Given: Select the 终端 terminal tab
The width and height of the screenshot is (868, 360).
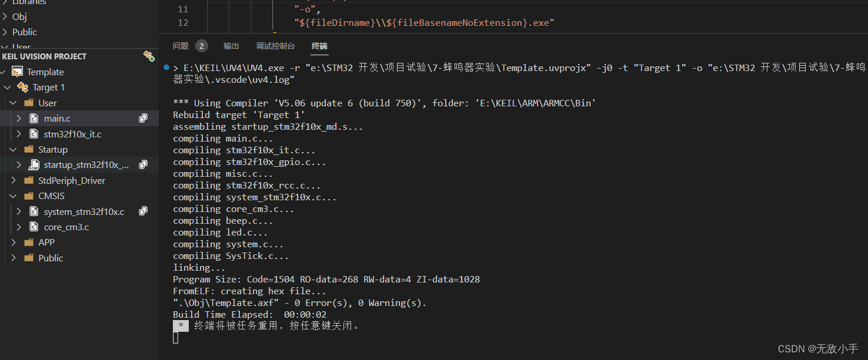Looking at the screenshot, I should pyautogui.click(x=319, y=46).
